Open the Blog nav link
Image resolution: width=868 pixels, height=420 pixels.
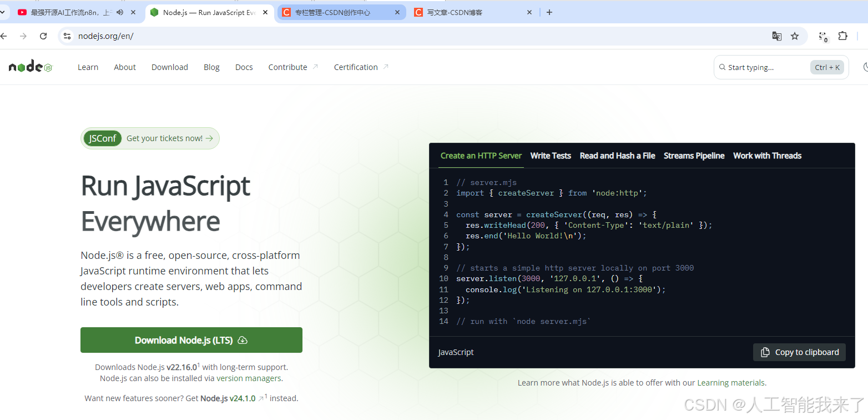click(211, 67)
